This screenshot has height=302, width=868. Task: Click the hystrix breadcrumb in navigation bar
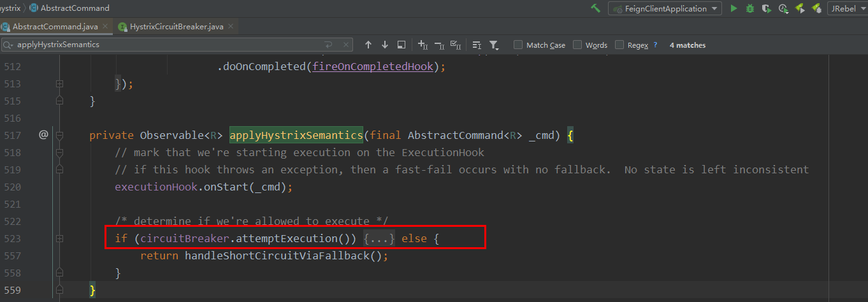[x=10, y=8]
